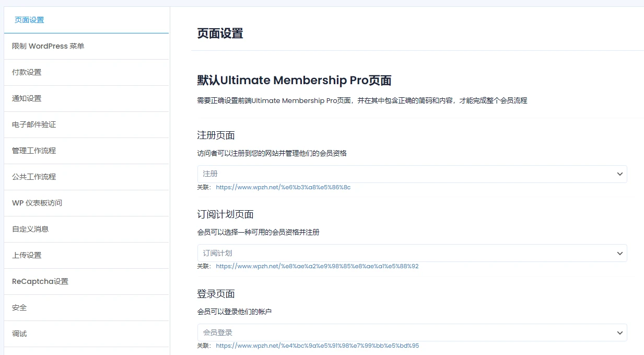Open the 通知设置 section

tap(27, 98)
